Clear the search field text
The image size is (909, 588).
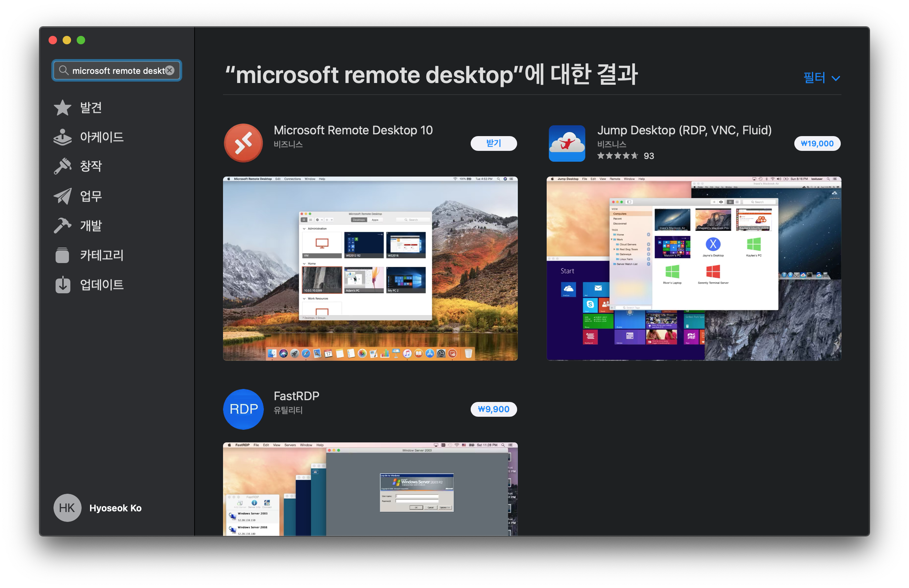(170, 70)
